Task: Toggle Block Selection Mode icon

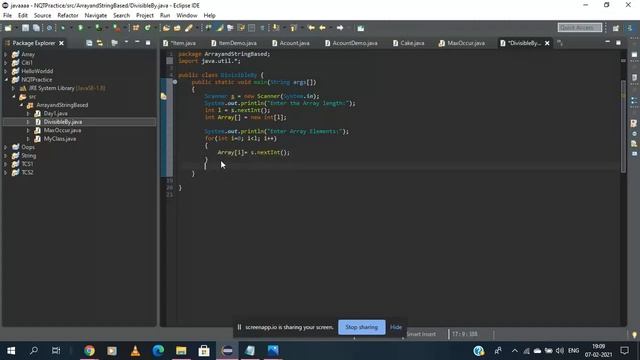Action: point(252,28)
